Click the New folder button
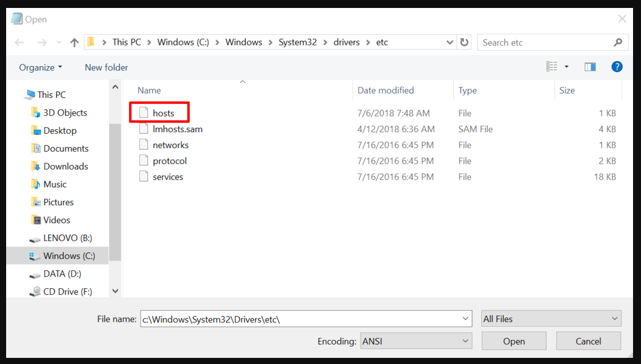 [x=106, y=67]
